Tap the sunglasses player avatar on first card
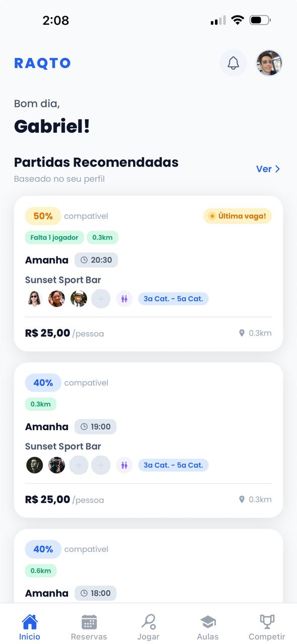Image resolution: width=297 pixels, height=644 pixels. tap(35, 298)
